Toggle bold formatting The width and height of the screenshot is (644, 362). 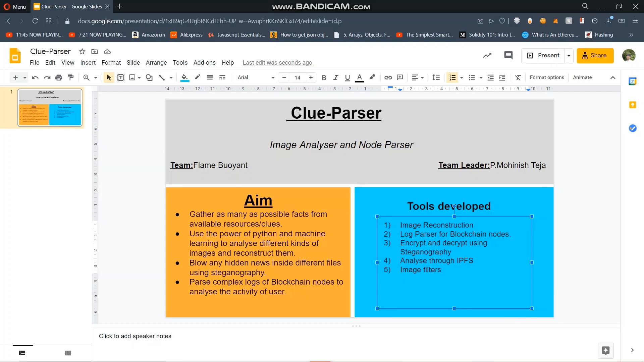pyautogui.click(x=324, y=77)
